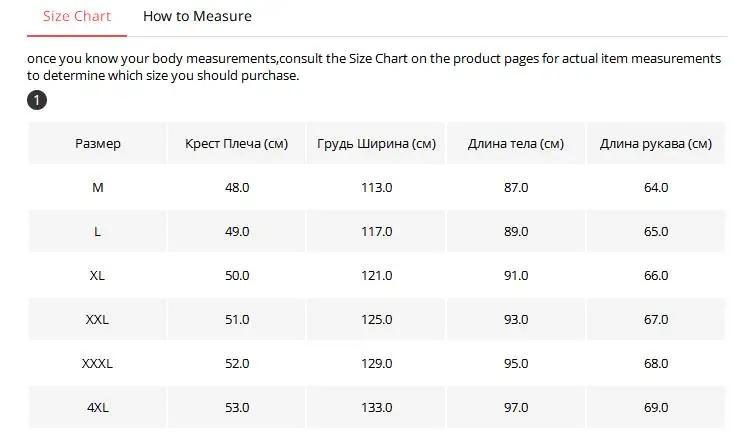This screenshot has height=440, width=755.
Task: Click the numbered 1 circle icon
Action: pos(37,100)
